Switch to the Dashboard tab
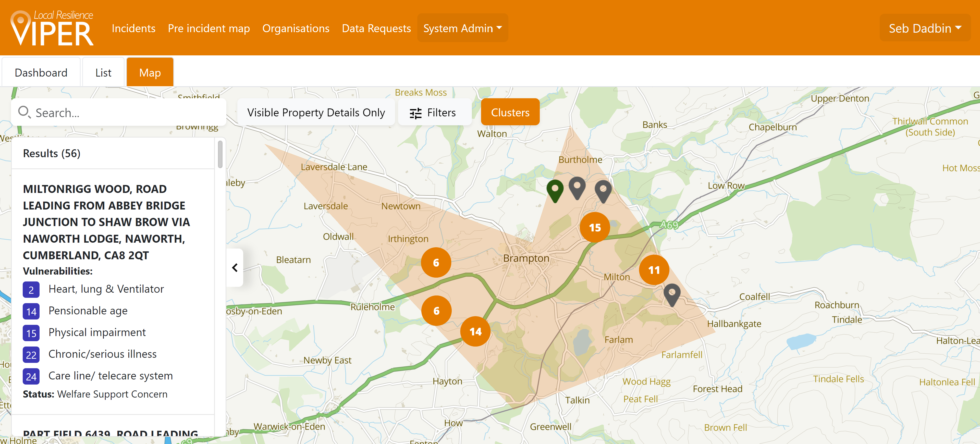The image size is (980, 444). click(x=41, y=73)
